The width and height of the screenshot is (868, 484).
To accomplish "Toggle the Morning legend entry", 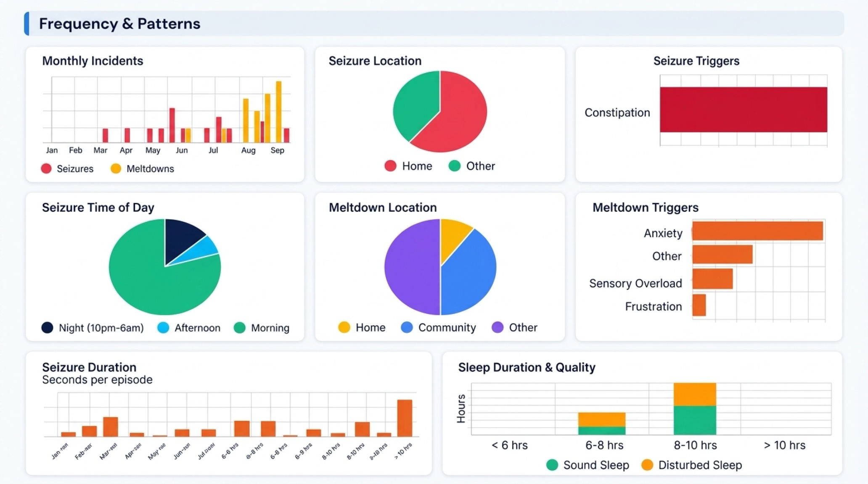I will 262,328.
